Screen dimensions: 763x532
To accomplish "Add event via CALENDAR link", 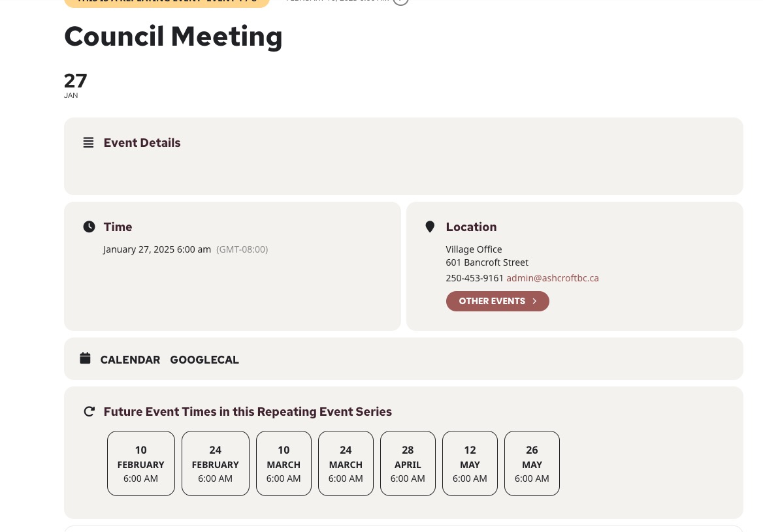I will pyautogui.click(x=130, y=360).
